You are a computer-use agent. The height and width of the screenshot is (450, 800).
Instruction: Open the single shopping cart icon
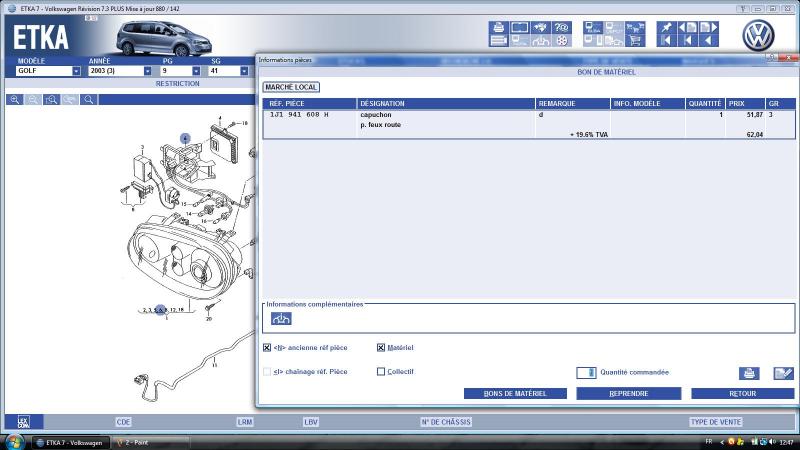[635, 40]
